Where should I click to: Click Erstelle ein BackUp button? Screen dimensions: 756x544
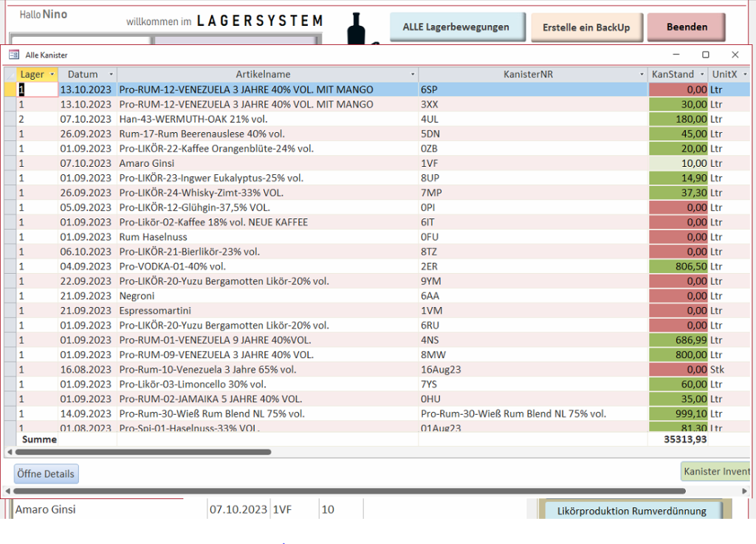[586, 27]
